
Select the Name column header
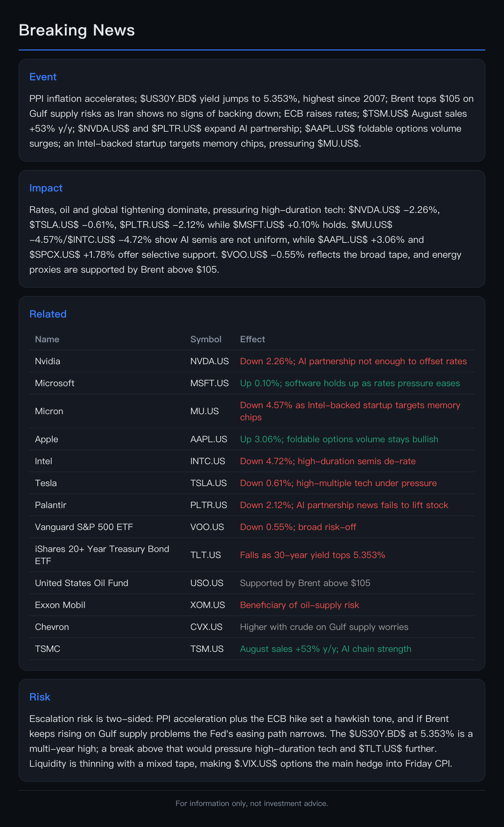47,339
